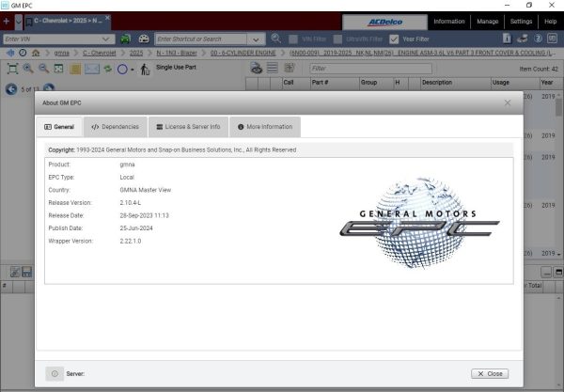Image resolution: width=564 pixels, height=392 pixels.
Task: Click the parts list Filter field
Action: point(371,69)
